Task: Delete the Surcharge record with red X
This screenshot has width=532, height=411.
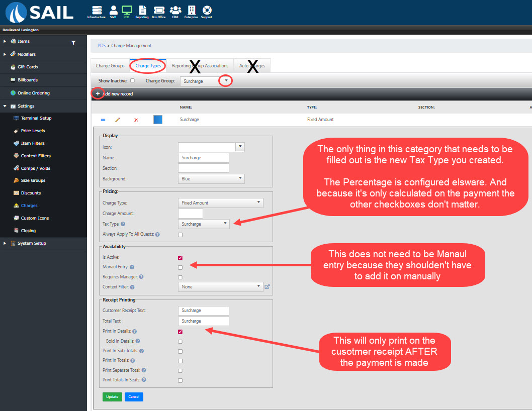Action: tap(136, 120)
